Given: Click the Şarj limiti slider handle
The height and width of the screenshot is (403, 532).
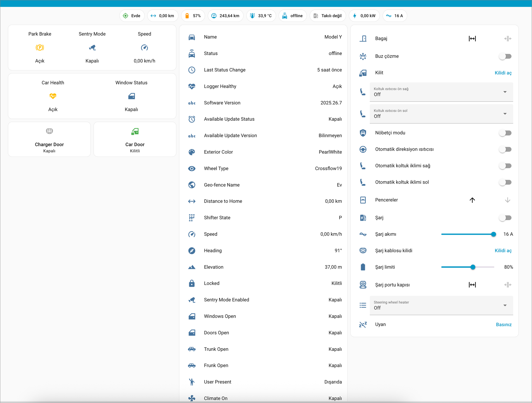Looking at the screenshot, I should 473,267.
